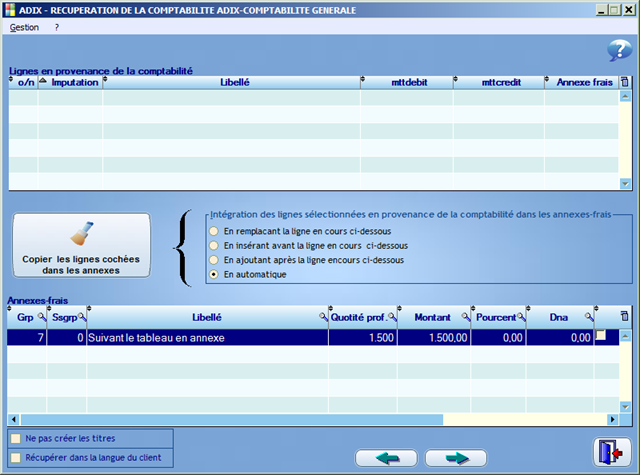Select 'En insérant avant la ligne en cours'
This screenshot has width=640, height=475.
click(214, 246)
